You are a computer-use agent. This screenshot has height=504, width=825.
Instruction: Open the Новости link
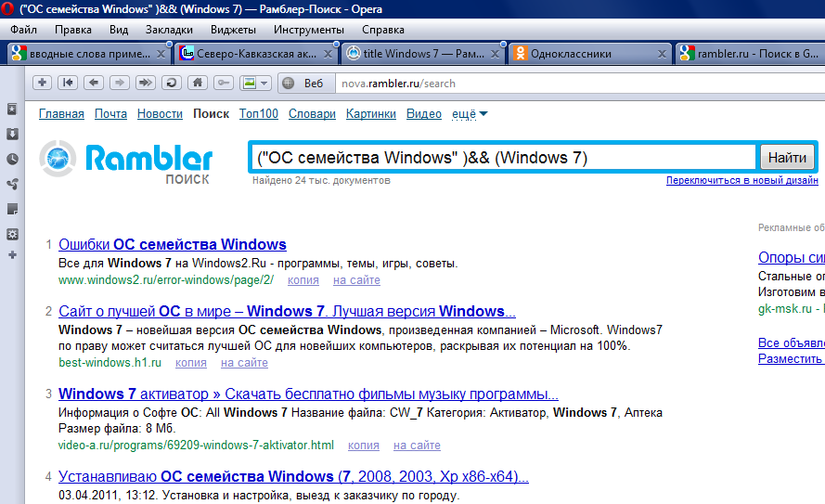coord(160,113)
